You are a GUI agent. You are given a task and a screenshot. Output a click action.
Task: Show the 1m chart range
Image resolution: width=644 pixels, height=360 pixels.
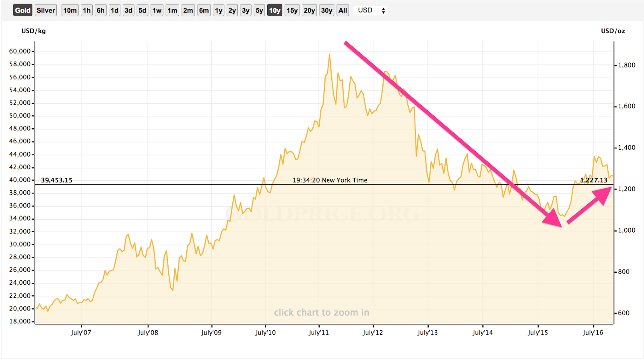(172, 10)
